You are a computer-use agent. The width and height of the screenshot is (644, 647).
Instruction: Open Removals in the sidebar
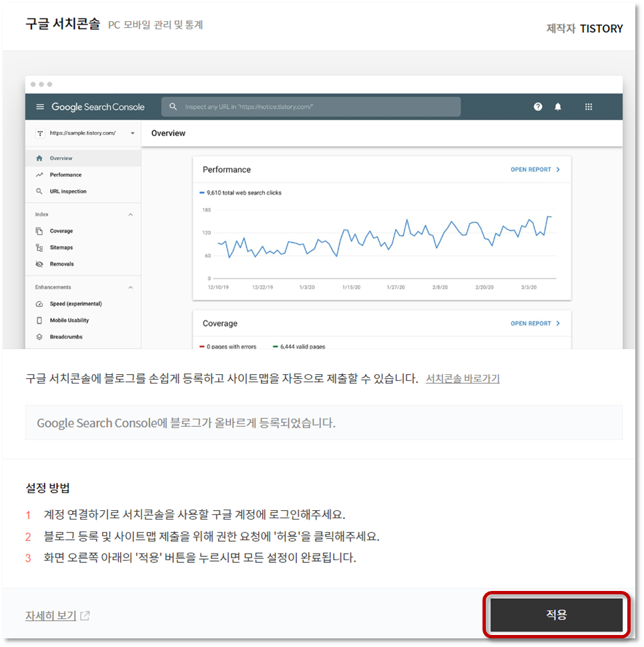pos(83,263)
